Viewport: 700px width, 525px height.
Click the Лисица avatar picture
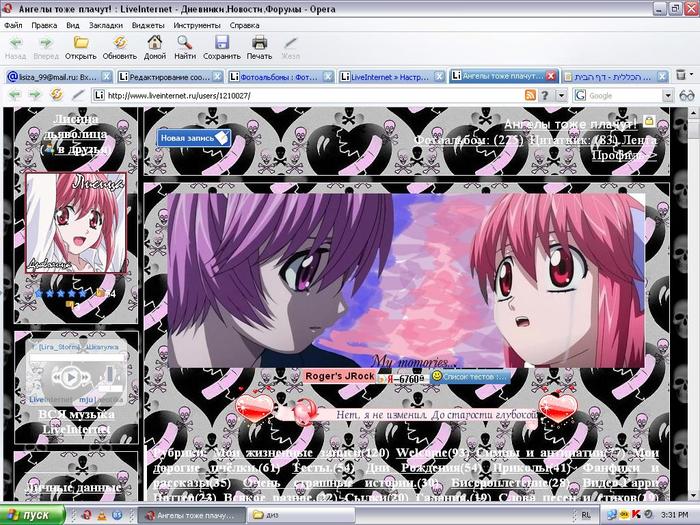[x=76, y=223]
